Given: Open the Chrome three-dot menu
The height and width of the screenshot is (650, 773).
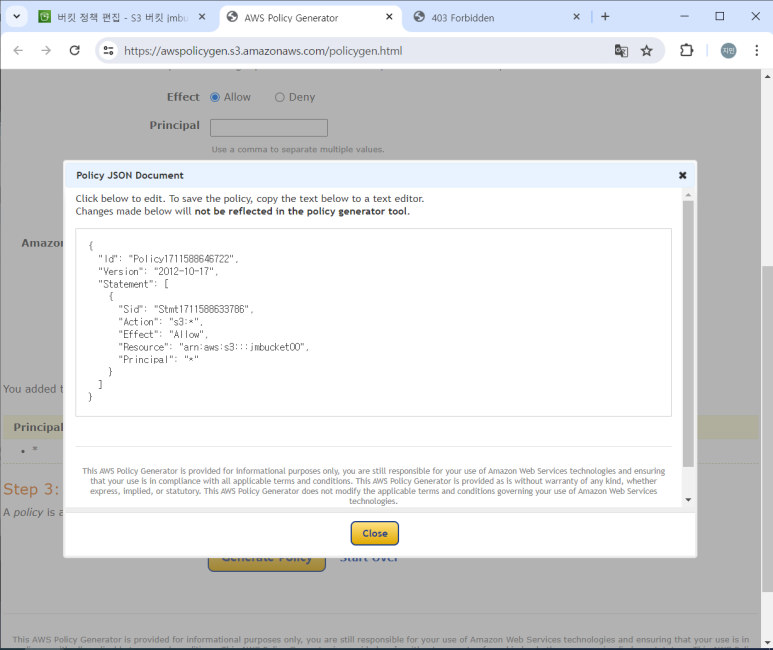Looking at the screenshot, I should click(x=756, y=50).
